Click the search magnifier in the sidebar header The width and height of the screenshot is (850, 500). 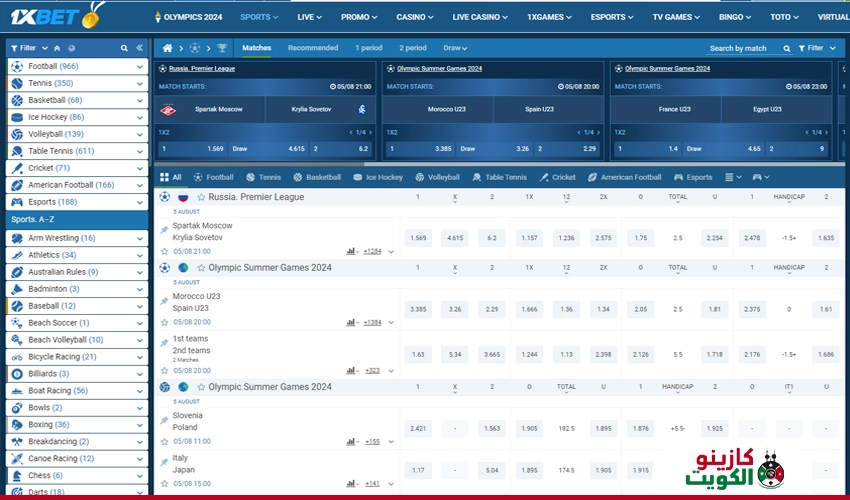point(124,48)
